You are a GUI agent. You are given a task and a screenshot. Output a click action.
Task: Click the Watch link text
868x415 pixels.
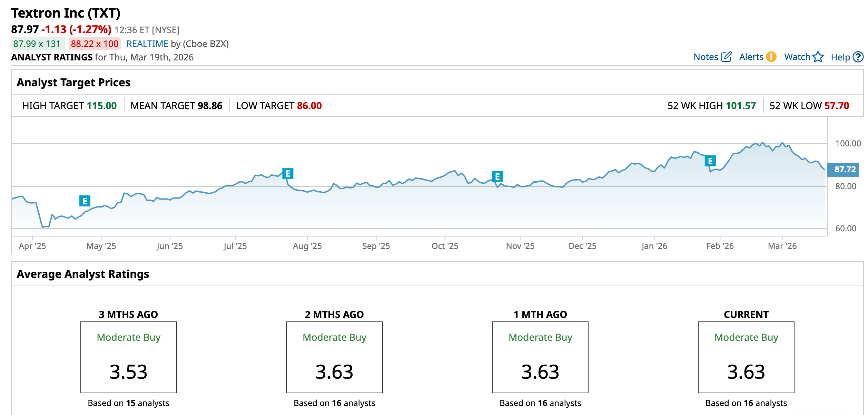(x=797, y=57)
